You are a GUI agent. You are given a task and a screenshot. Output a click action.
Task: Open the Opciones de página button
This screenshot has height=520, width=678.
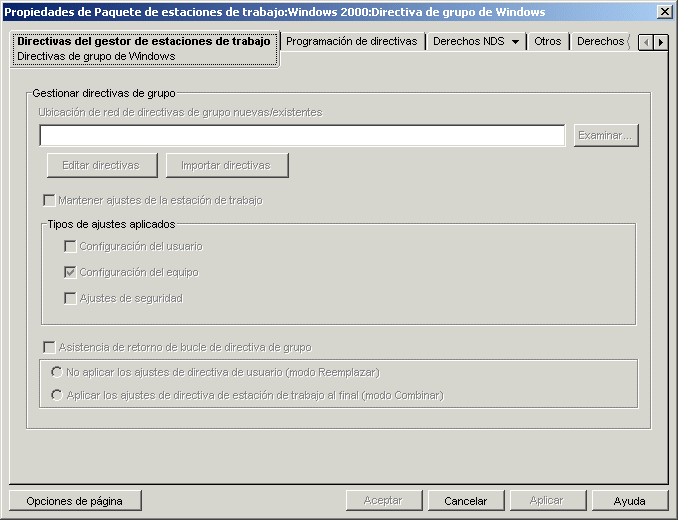[x=75, y=501]
